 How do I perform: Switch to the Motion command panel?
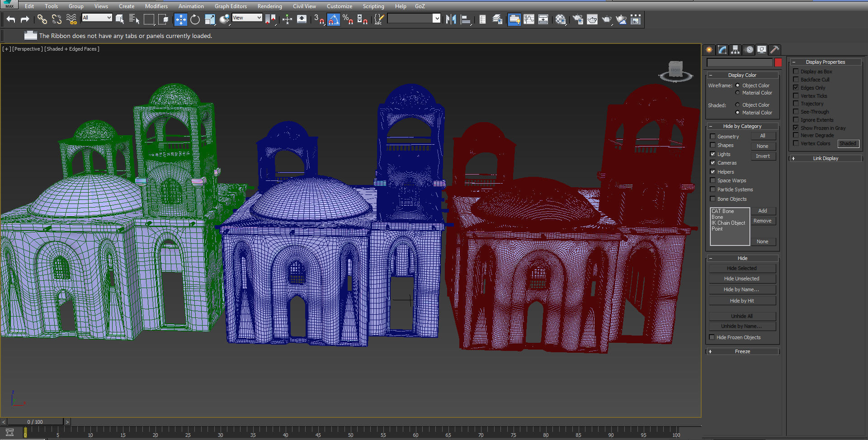pos(749,50)
